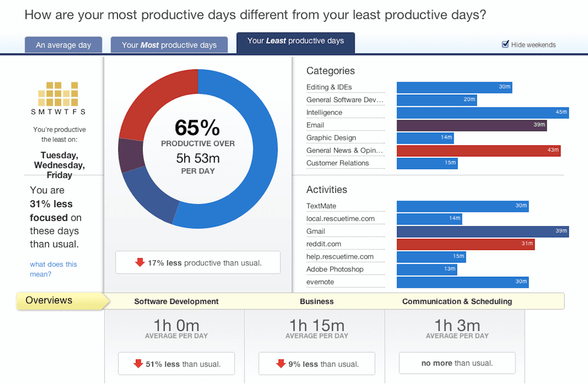The height and width of the screenshot is (384, 588).
Task: Toggle the Hide weekends checkbox
Action: pos(505,45)
